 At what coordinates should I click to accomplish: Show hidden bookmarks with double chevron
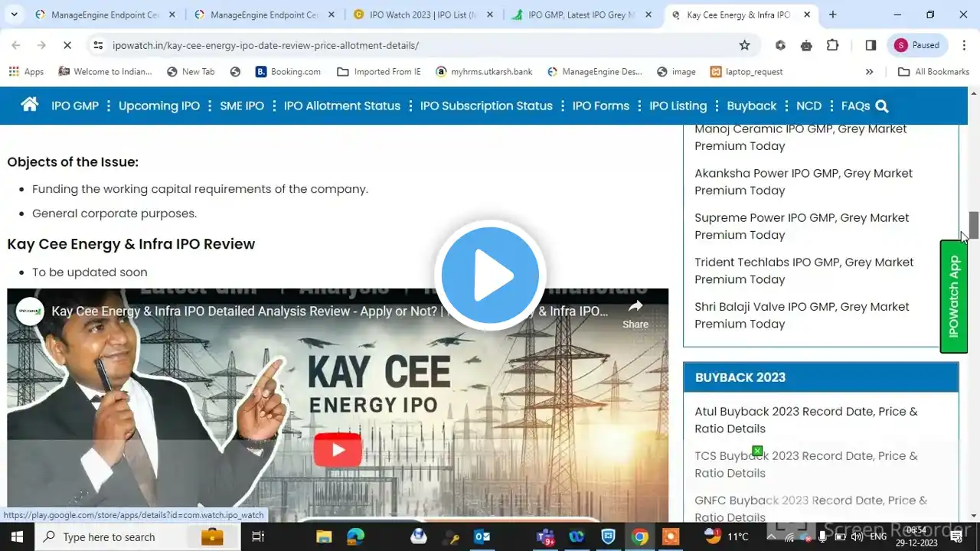[869, 72]
